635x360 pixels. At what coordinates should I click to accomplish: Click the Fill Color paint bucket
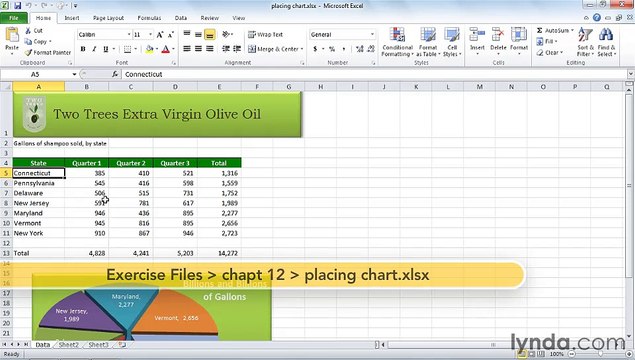click(x=149, y=49)
